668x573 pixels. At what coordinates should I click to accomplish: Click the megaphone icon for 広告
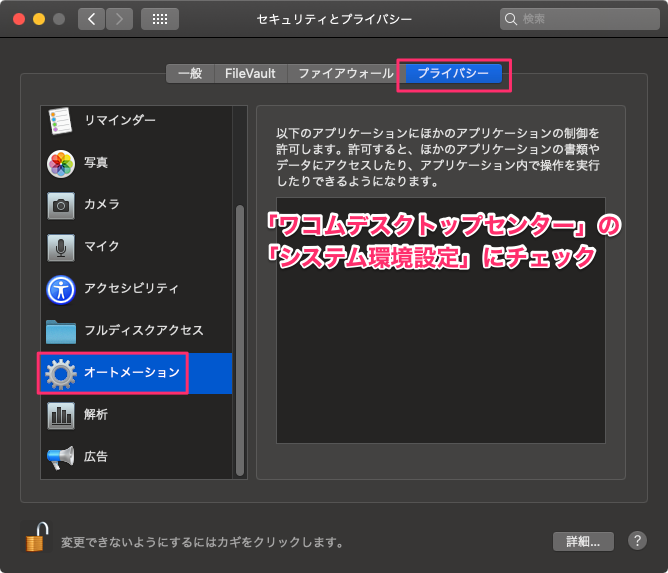point(60,458)
